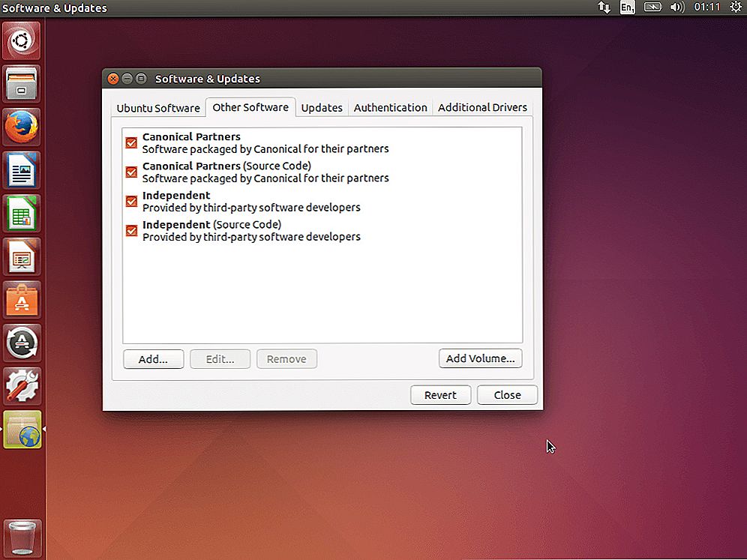Switch to the Updates tab
This screenshot has width=747, height=560.
point(322,108)
